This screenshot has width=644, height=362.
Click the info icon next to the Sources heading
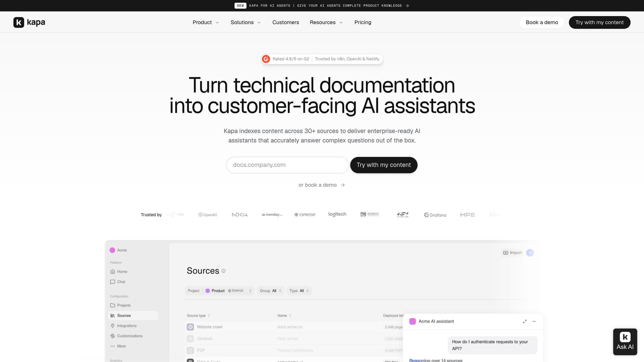[223, 271]
